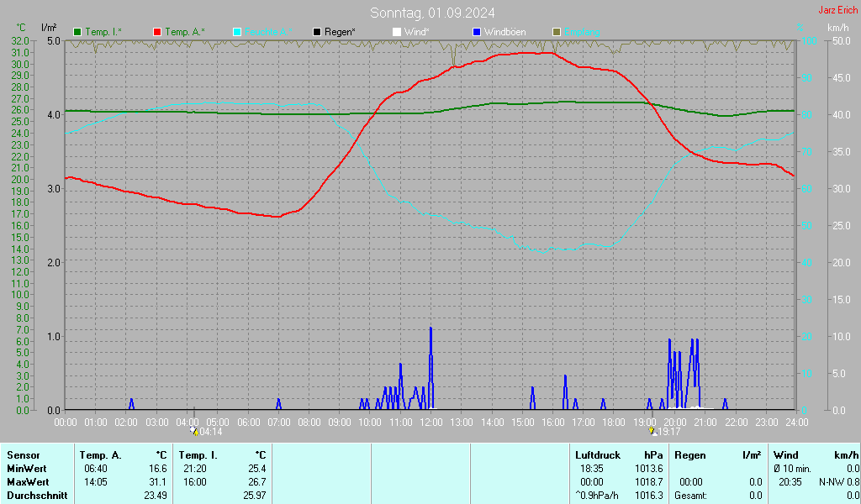861x504 pixels.
Task: Click the 'Ø 10 min.' wind label
Action: (792, 469)
